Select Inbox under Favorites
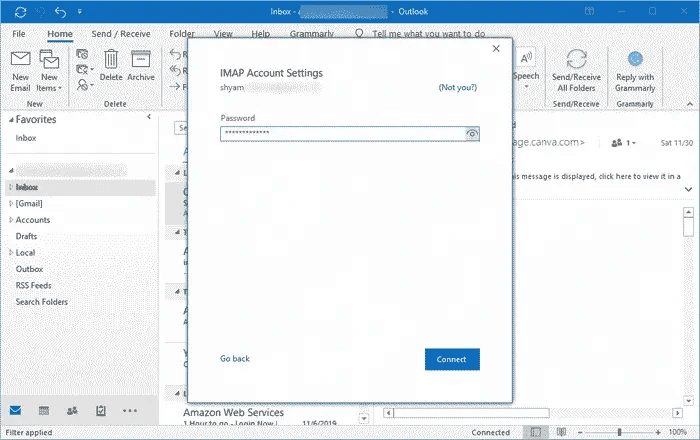 pyautogui.click(x=26, y=138)
